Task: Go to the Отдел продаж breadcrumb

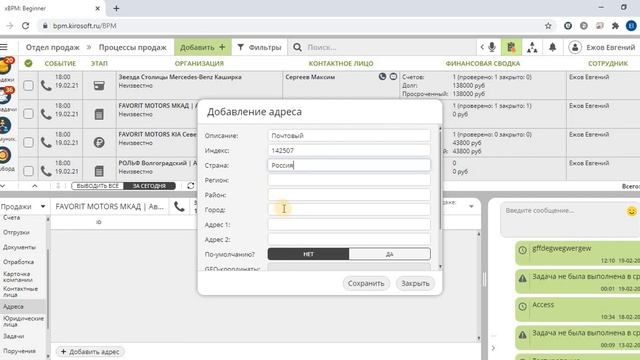Action: pos(53,47)
